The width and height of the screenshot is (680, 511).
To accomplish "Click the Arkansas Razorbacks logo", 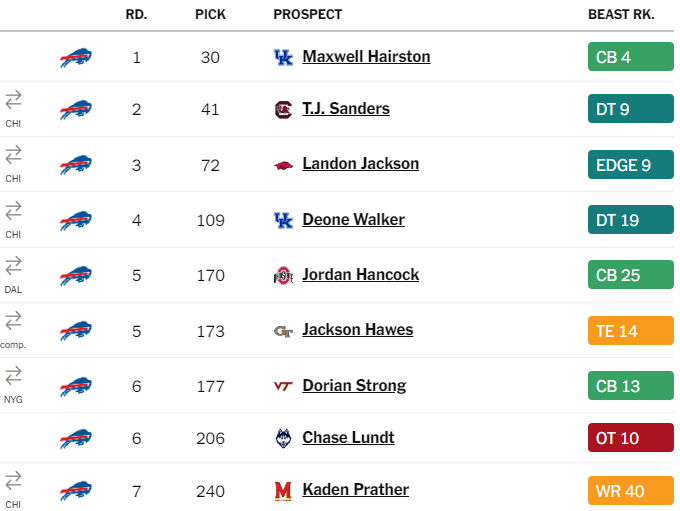I will point(284,165).
